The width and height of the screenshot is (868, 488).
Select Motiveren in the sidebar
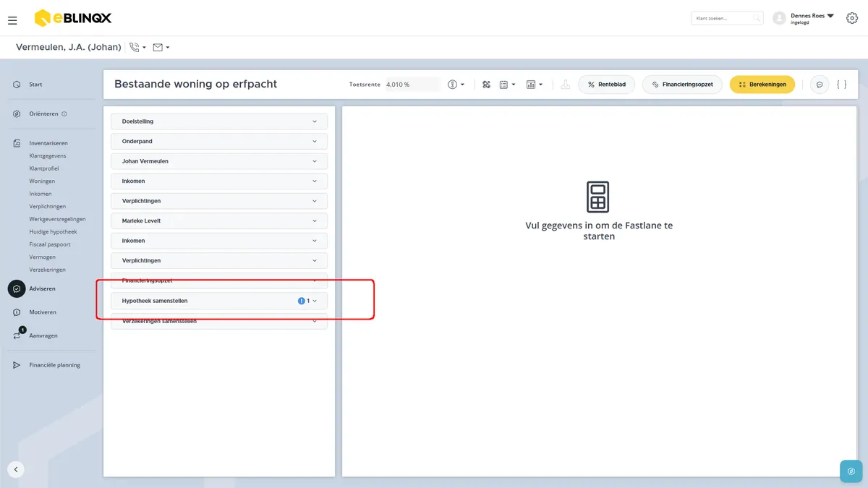43,312
